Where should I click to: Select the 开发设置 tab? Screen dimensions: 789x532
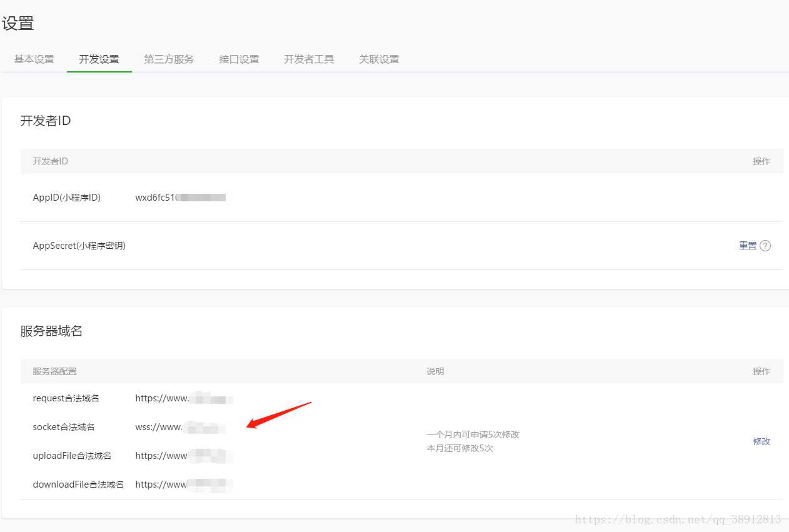[99, 59]
